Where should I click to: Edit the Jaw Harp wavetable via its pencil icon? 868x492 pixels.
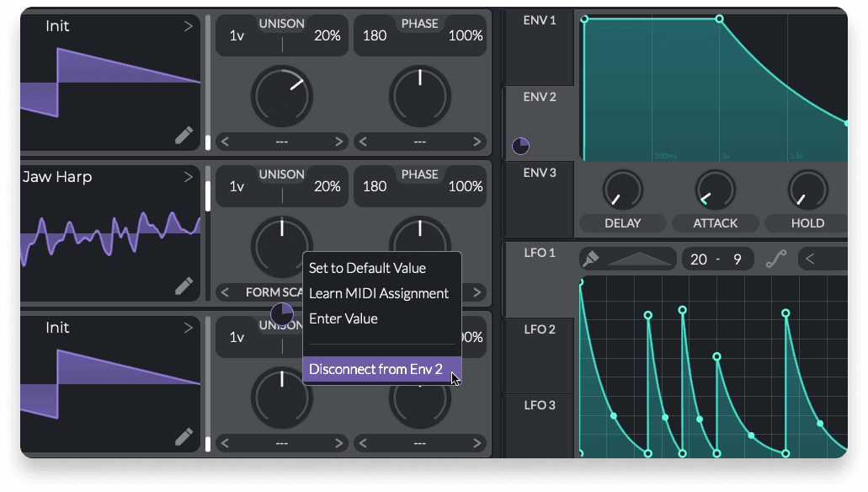point(184,286)
